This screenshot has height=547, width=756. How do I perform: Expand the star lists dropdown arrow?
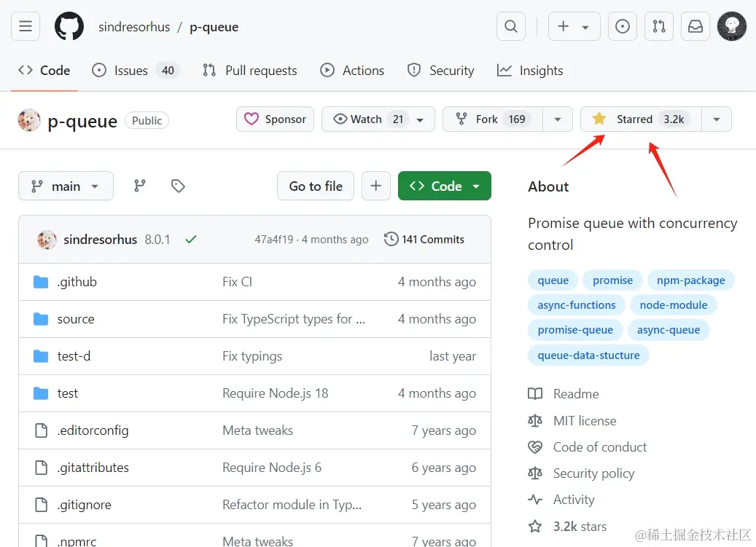(717, 119)
